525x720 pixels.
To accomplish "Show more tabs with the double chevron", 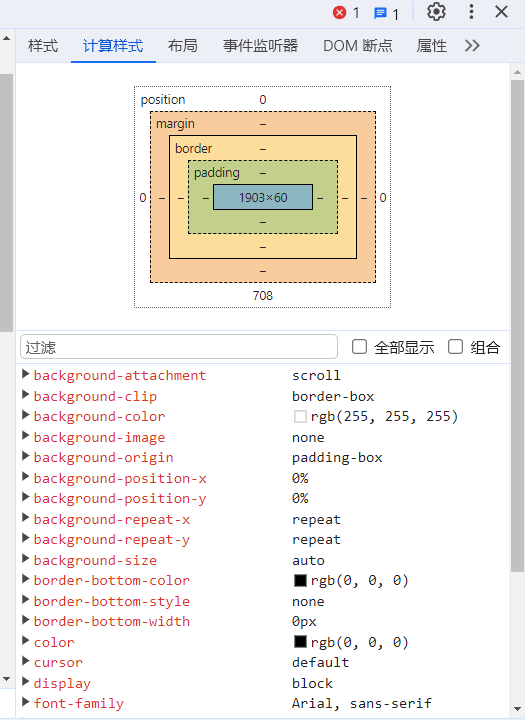I will click(x=472, y=45).
